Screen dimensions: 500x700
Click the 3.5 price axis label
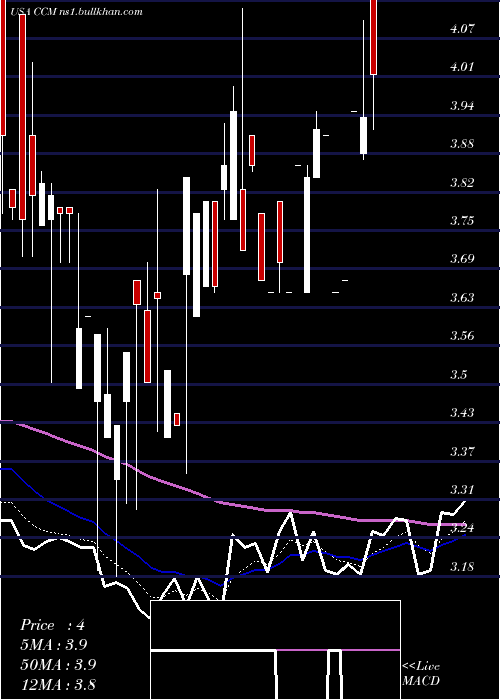[x=459, y=374]
